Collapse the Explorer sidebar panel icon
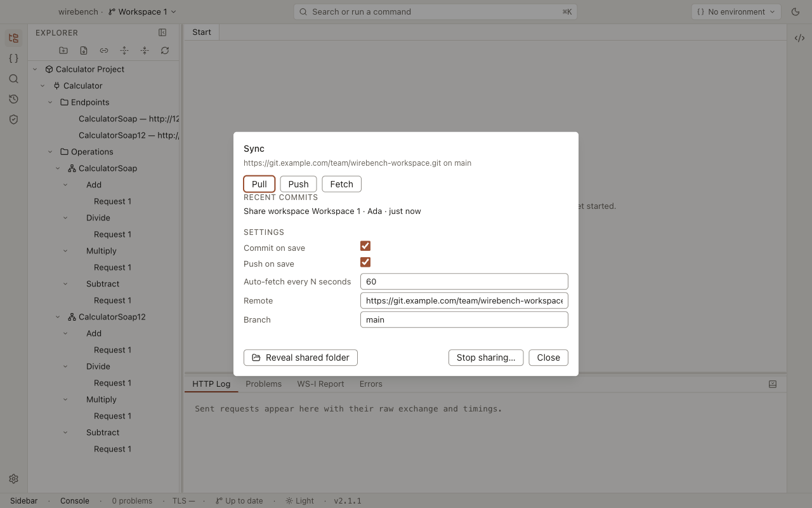This screenshot has width=812, height=508. (162, 32)
